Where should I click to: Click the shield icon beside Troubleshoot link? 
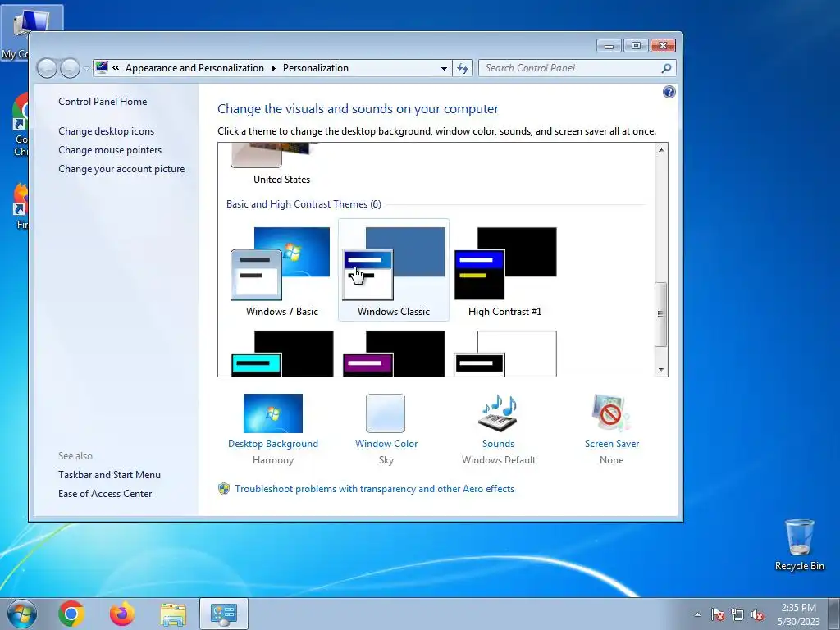pyautogui.click(x=224, y=489)
